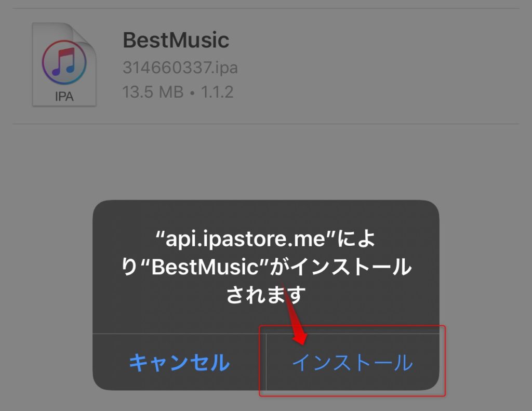532x411 pixels.
Task: Click the されます line in the alert
Action: [265, 295]
